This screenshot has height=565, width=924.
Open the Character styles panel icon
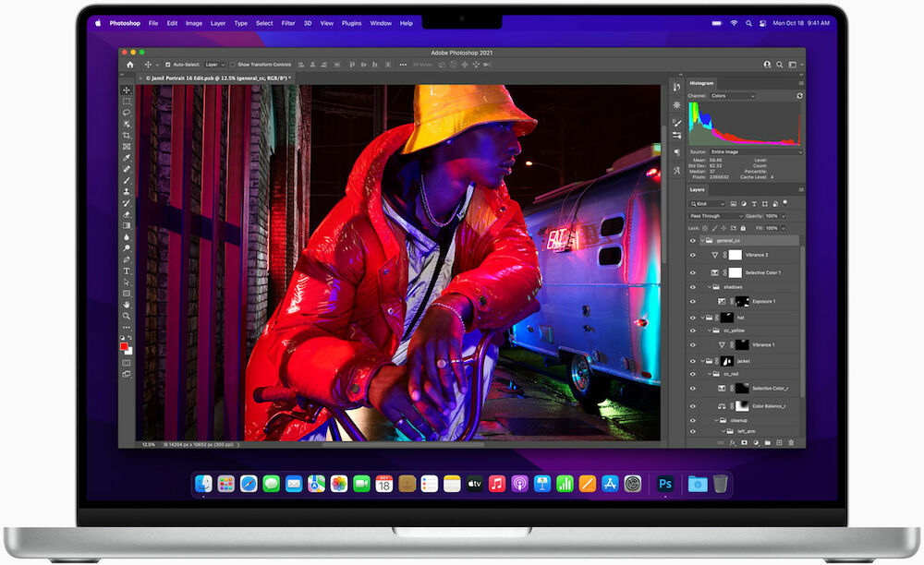676,170
